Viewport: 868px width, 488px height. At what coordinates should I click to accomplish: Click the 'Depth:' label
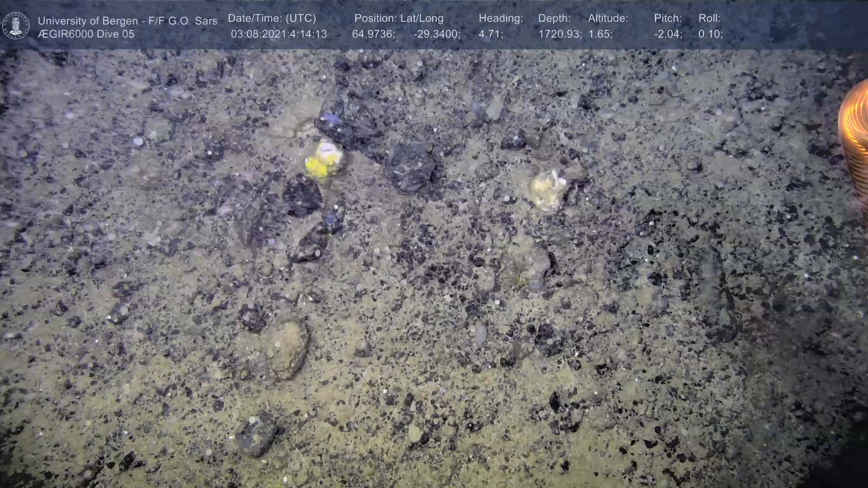coord(554,19)
